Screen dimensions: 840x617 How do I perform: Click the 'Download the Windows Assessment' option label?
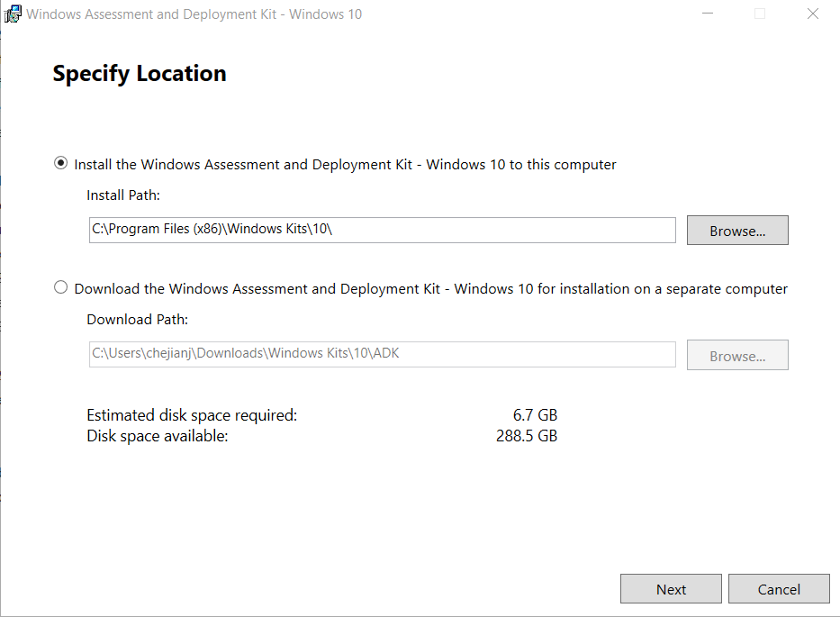[430, 289]
